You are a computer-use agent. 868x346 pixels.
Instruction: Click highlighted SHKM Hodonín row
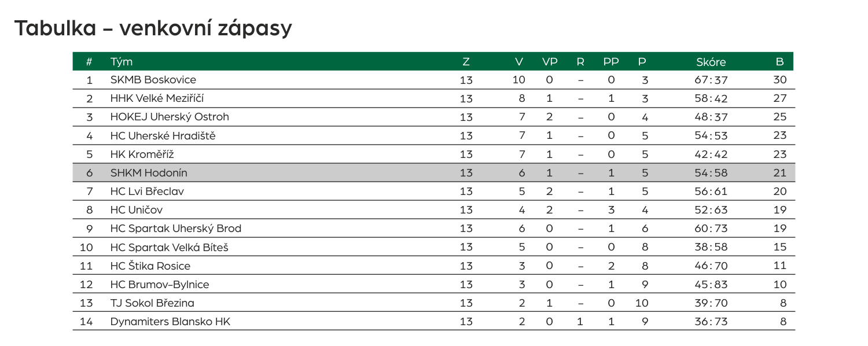pyautogui.click(x=434, y=172)
